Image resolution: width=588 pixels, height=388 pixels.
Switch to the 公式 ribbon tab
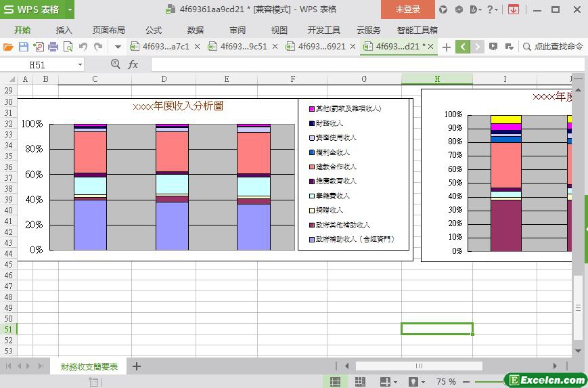154,30
